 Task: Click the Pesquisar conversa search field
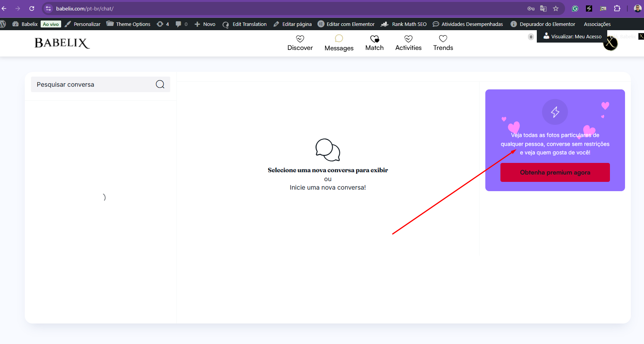pyautogui.click(x=100, y=84)
